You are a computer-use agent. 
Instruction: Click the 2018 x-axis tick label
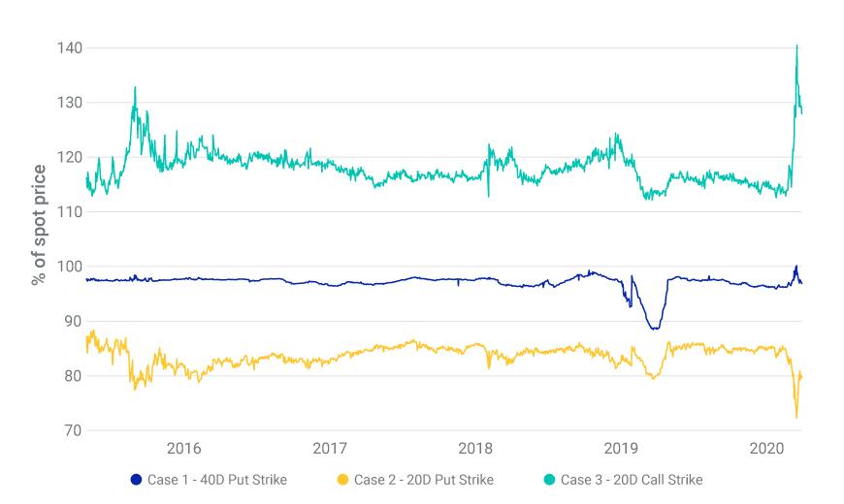click(475, 448)
